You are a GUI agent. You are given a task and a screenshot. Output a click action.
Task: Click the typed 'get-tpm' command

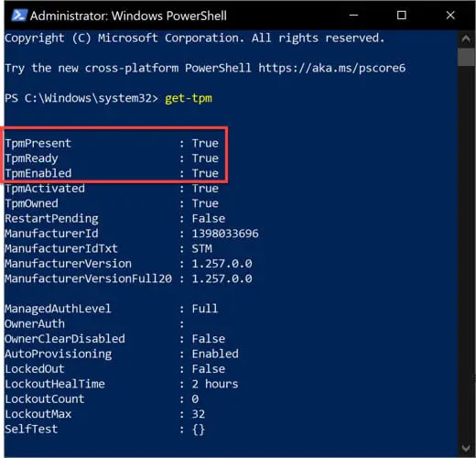tap(189, 98)
